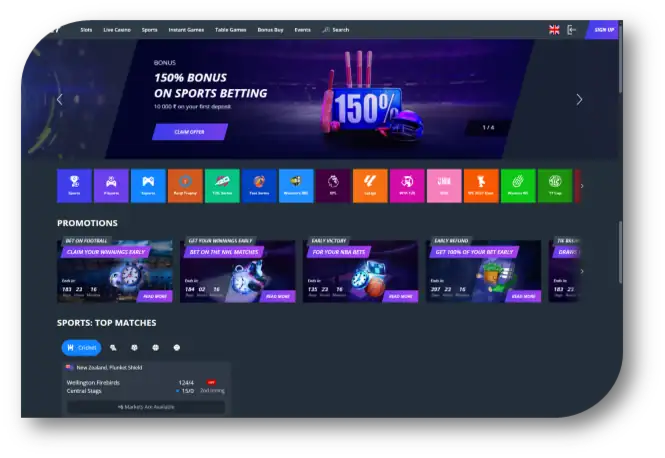This screenshot has width=665, height=458.
Task: Click the UK flag language selector
Action: pos(554,30)
